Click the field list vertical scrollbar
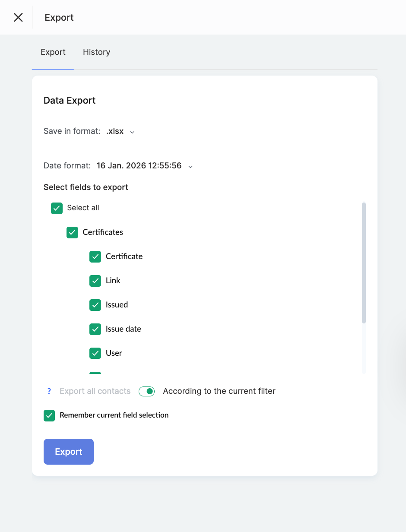Image resolution: width=406 pixels, height=532 pixels. pos(364,263)
